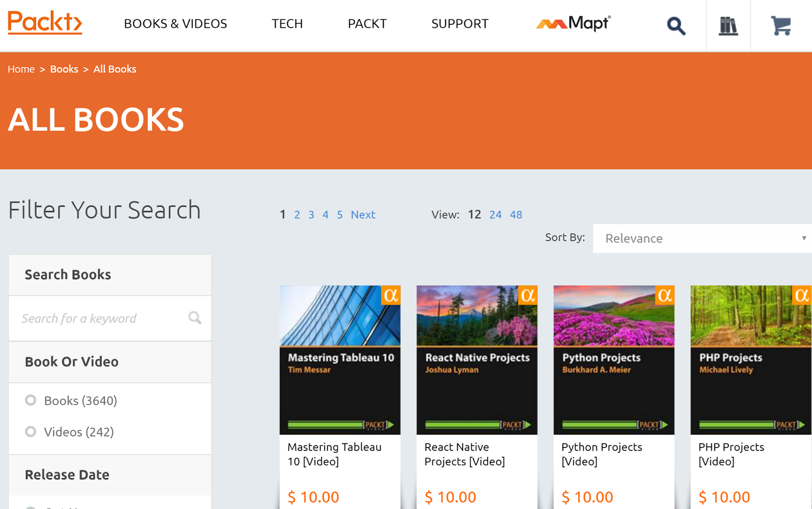Click alpha badge on React Native cover
812x509 pixels.
(528, 295)
